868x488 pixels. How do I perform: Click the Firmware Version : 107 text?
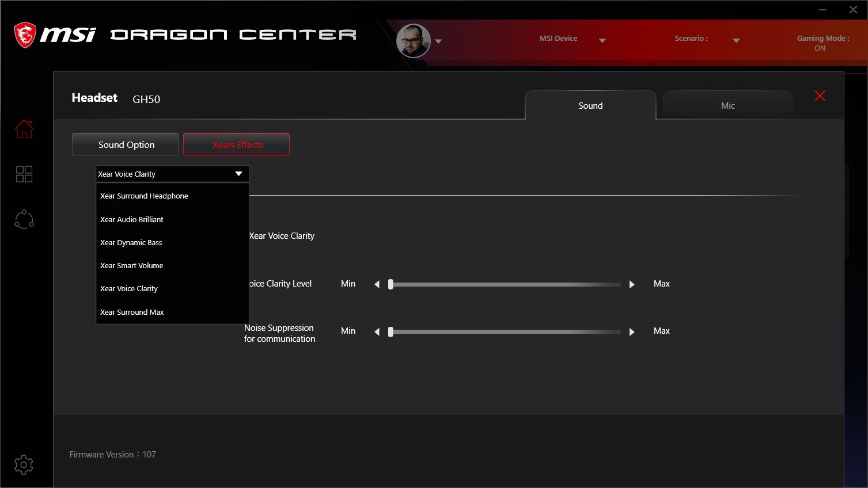112,454
